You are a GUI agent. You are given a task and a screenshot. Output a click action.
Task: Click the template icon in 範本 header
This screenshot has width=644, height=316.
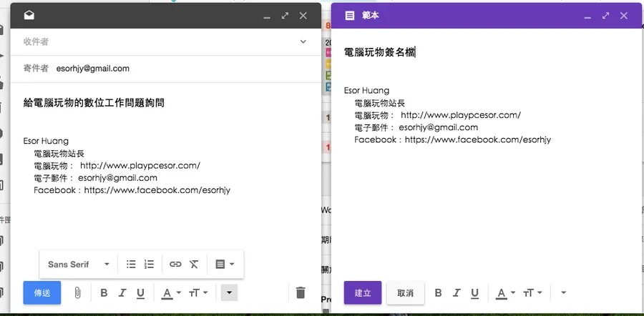[x=349, y=16]
